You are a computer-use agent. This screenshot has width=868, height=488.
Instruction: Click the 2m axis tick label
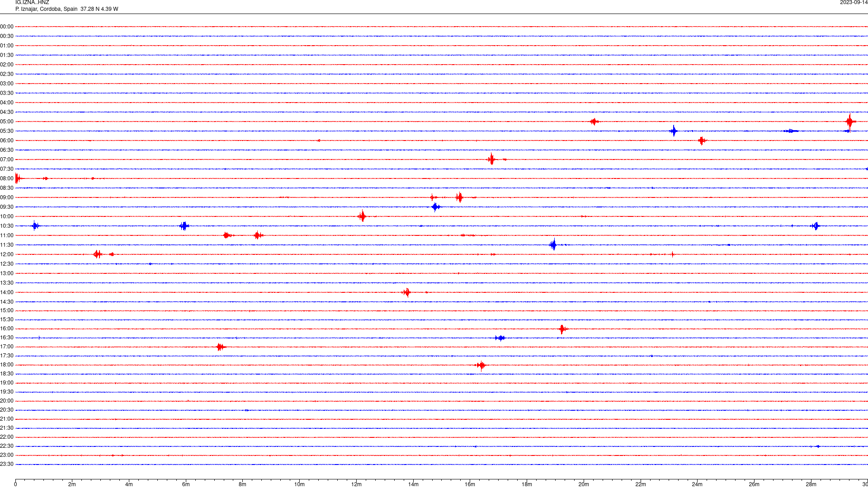pos(72,484)
